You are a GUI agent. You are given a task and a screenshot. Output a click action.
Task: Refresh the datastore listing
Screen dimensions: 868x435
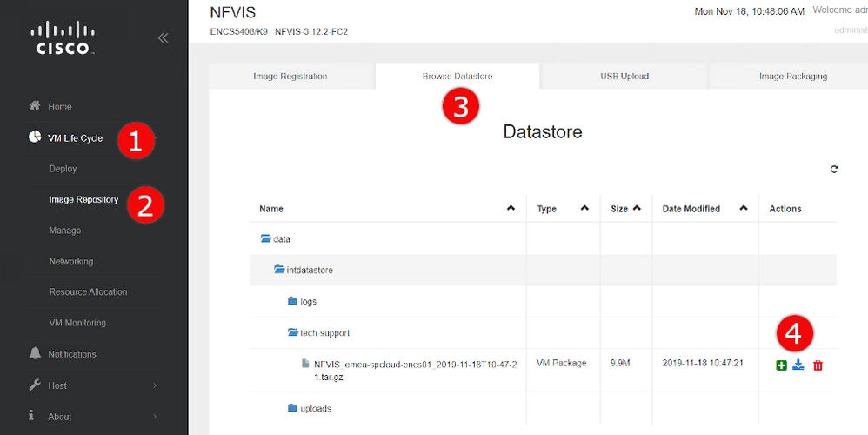[834, 170]
